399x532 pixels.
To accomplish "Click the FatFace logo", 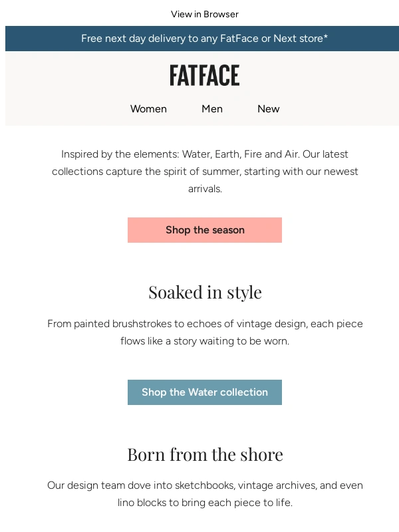I will pos(204,76).
